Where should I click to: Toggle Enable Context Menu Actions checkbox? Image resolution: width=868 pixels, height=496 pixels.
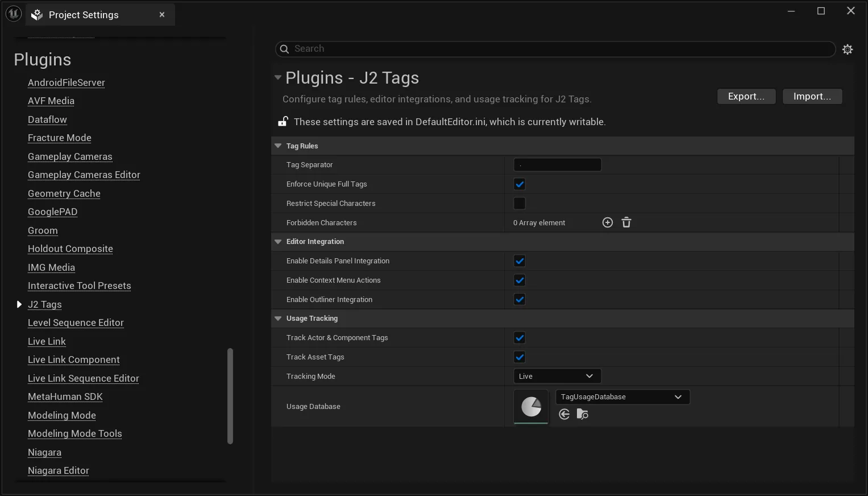tap(520, 280)
